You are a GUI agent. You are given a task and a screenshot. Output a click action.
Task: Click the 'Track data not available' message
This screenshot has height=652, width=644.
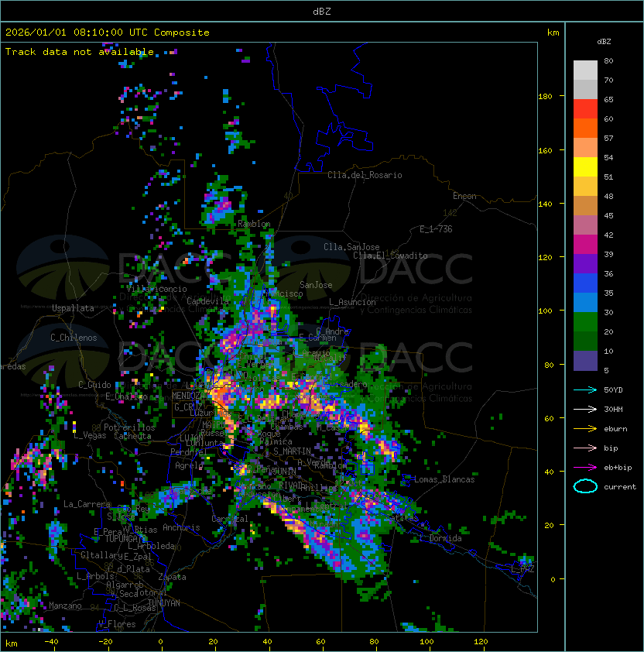[x=80, y=52]
